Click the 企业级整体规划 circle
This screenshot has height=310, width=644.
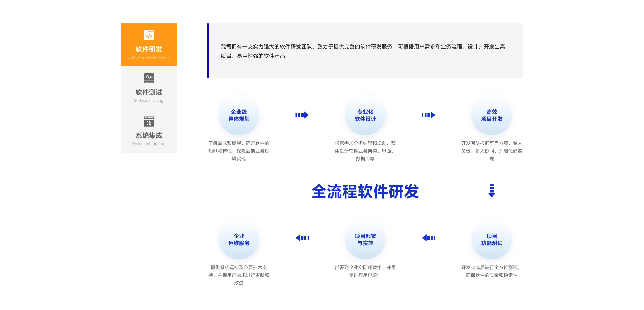(x=239, y=115)
